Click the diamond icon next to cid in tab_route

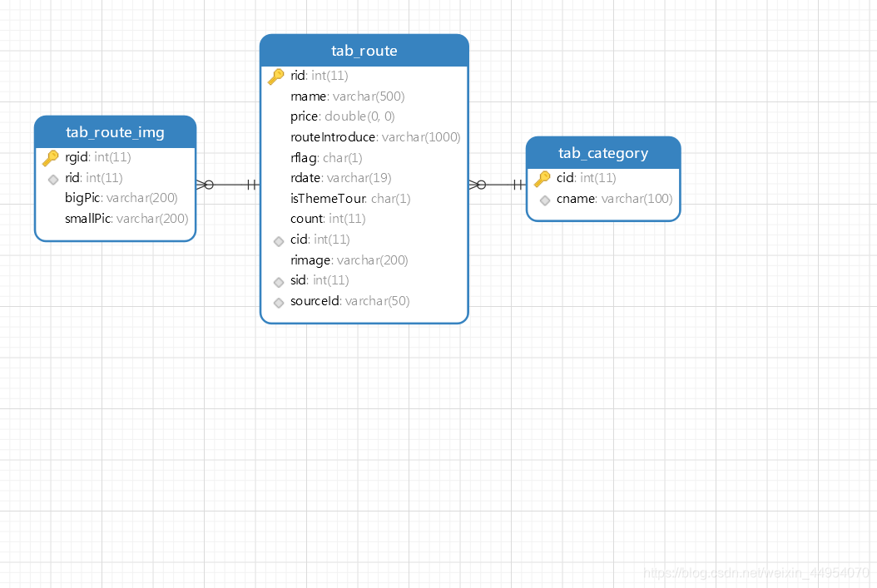279,241
